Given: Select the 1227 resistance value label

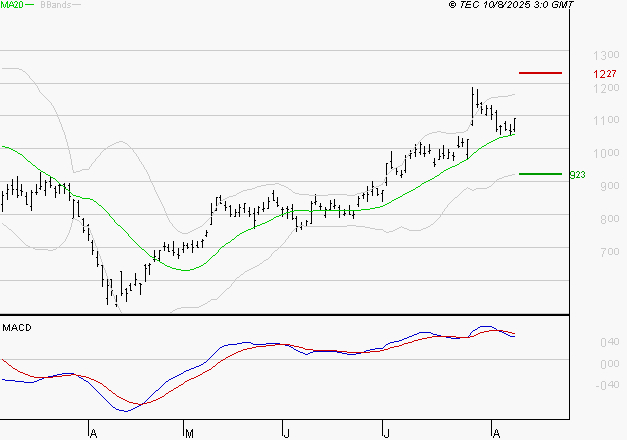Looking at the screenshot, I should coord(603,74).
